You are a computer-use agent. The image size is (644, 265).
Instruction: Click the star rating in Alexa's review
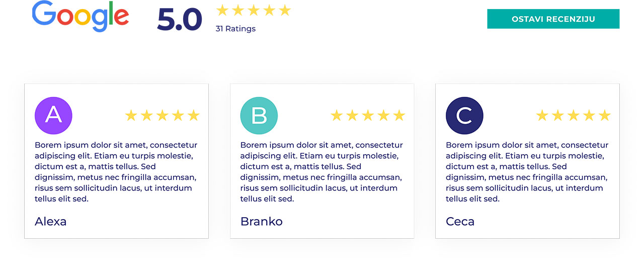point(162,116)
